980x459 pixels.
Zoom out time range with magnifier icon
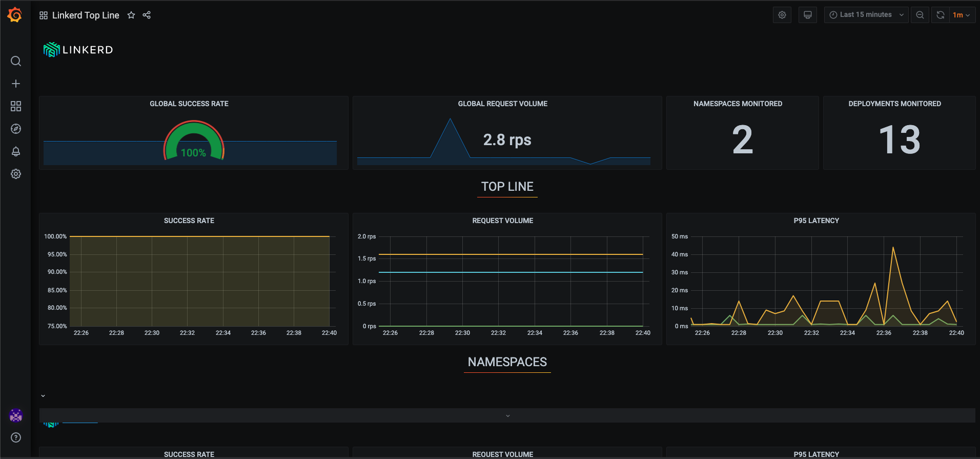(x=920, y=15)
